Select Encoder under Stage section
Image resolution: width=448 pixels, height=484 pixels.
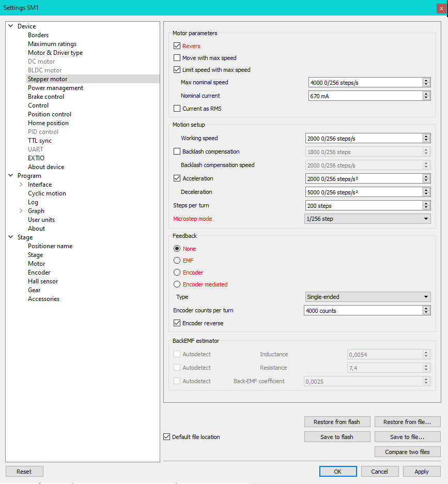39,273
